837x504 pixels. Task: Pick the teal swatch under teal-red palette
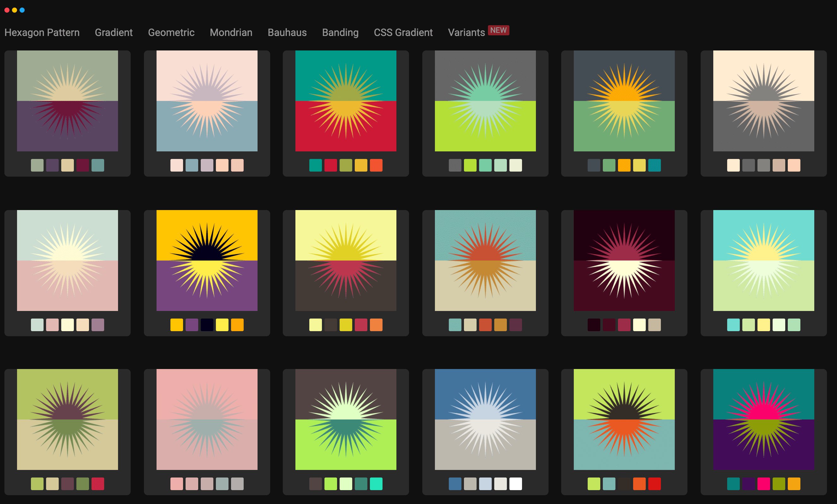pyautogui.click(x=315, y=165)
